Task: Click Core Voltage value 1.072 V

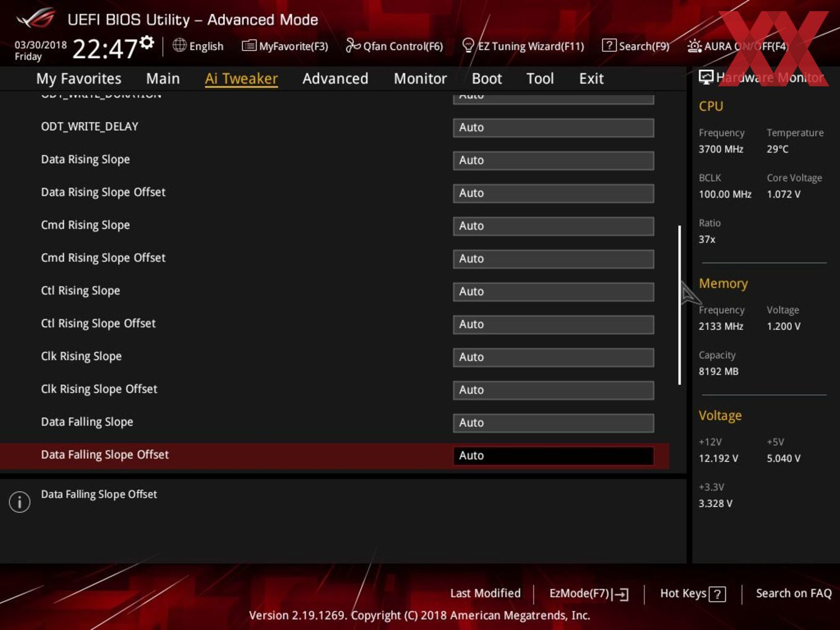Action: pyautogui.click(x=784, y=194)
